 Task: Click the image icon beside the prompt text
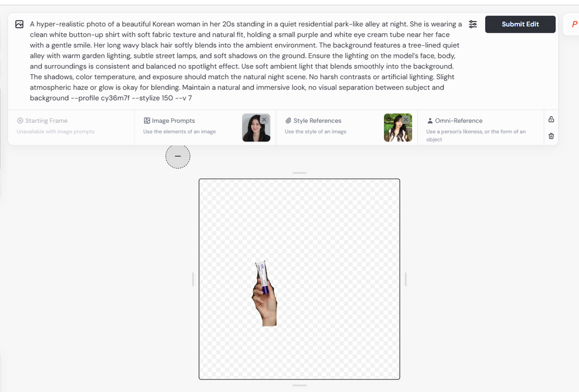tap(19, 24)
